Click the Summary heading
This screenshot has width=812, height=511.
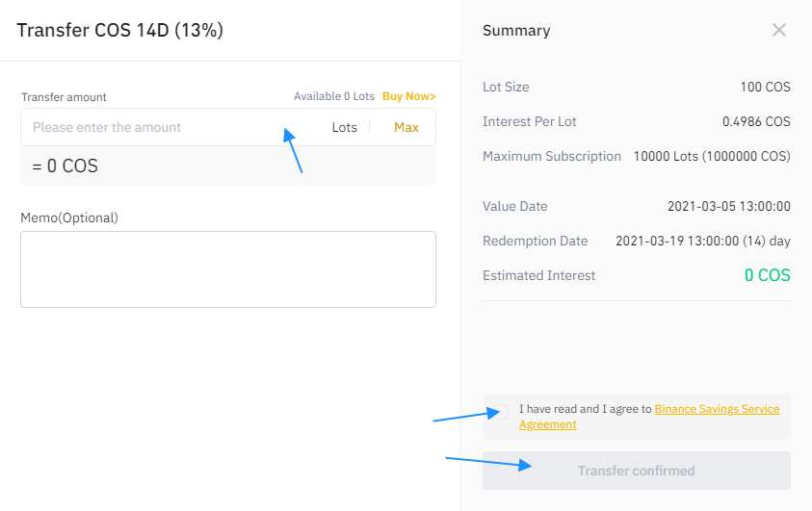(x=516, y=30)
